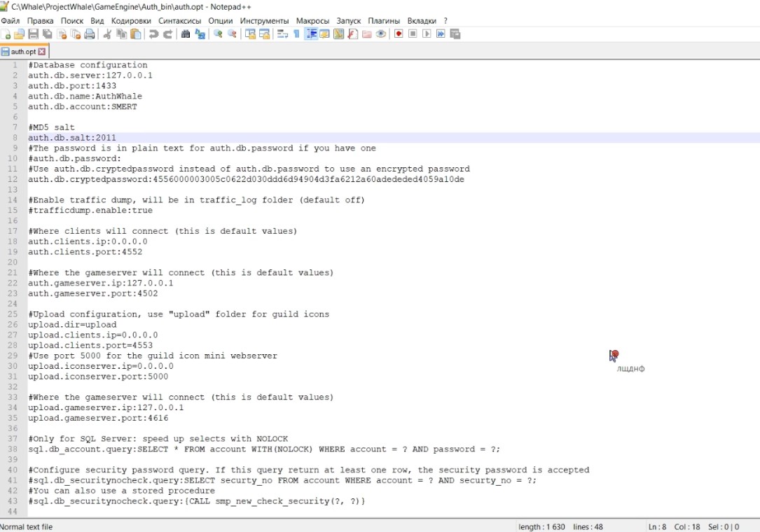Toggle synchronized horizontal scrolling icon
Image resolution: width=760 pixels, height=532 pixels.
point(264,34)
